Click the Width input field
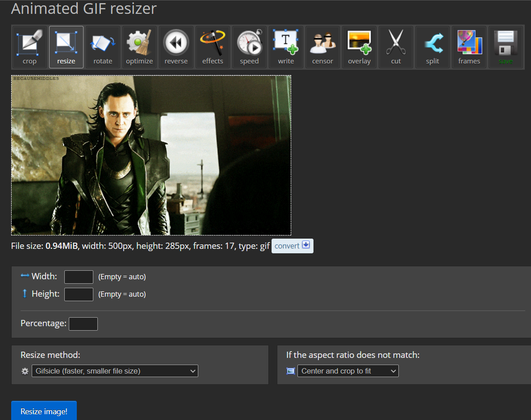 pos(79,277)
